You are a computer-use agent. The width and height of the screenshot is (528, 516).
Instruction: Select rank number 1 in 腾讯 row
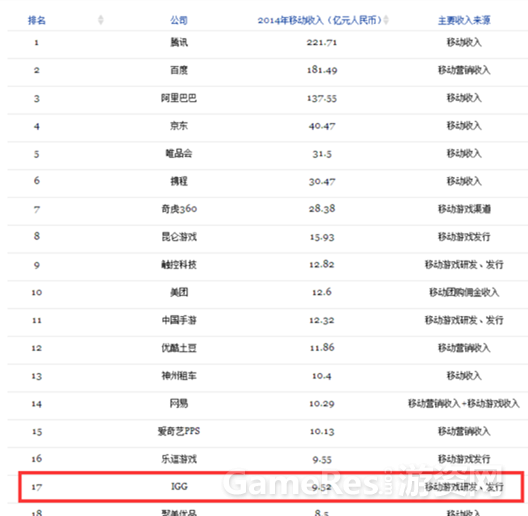[x=36, y=42]
